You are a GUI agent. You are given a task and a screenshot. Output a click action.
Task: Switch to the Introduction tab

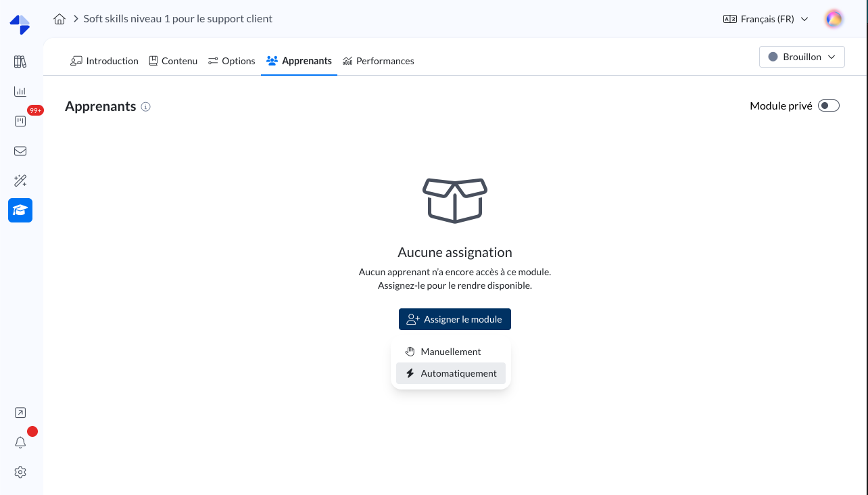pyautogui.click(x=104, y=61)
